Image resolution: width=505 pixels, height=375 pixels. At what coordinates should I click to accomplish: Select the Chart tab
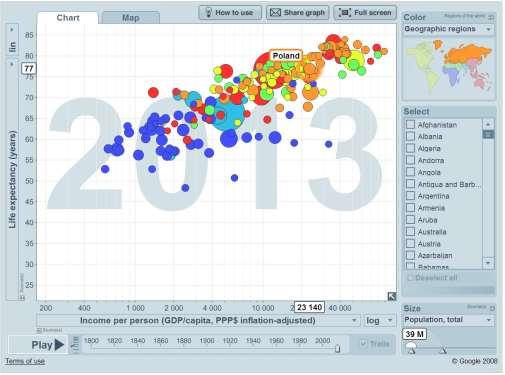(68, 18)
